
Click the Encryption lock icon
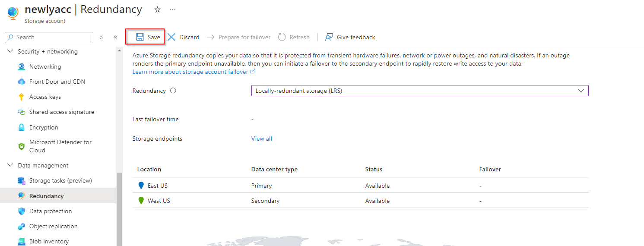22,128
